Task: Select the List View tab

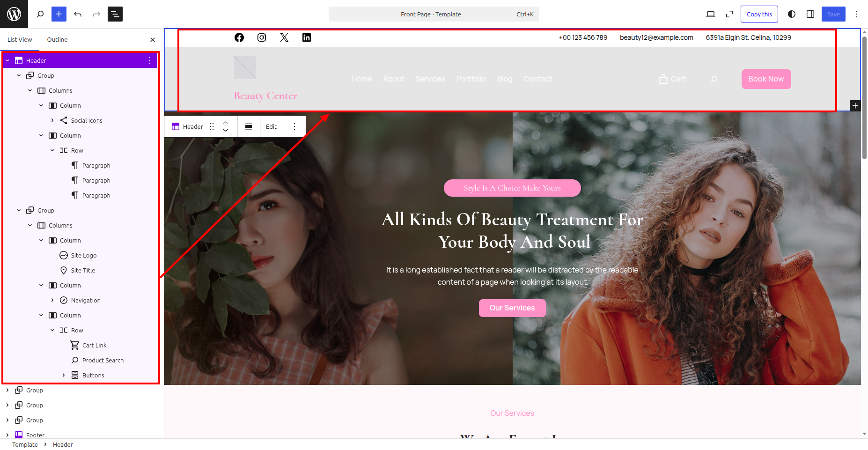Action: (20, 40)
